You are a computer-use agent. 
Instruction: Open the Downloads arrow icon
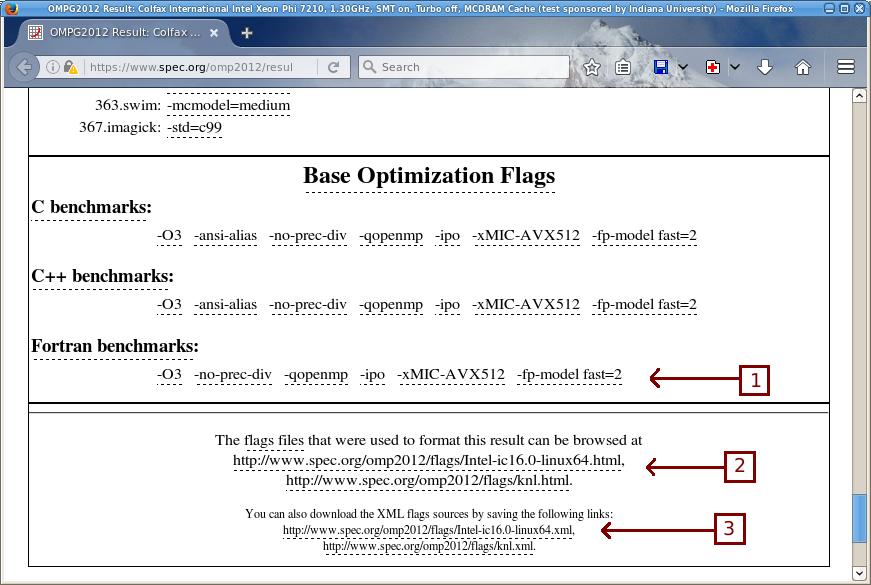pyautogui.click(x=764, y=66)
